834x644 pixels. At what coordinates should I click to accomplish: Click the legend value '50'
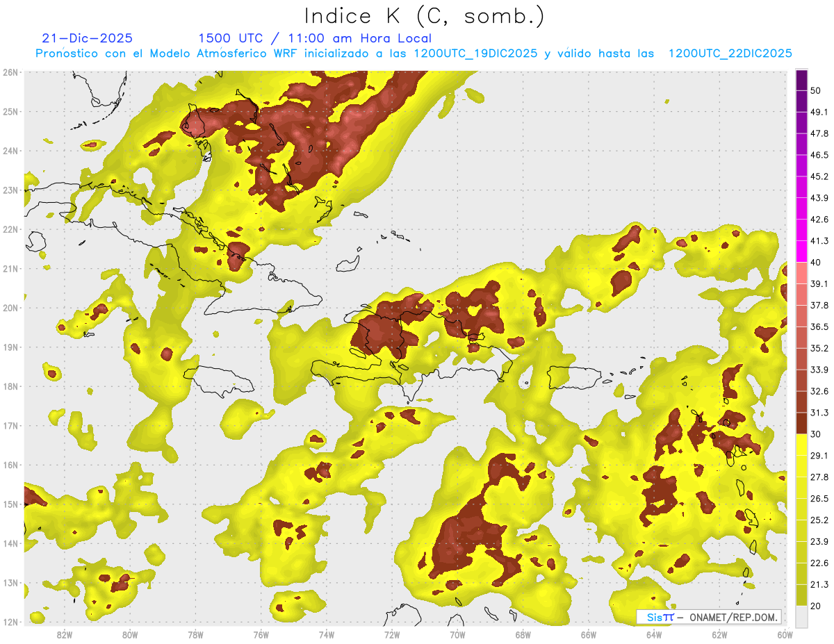(816, 90)
